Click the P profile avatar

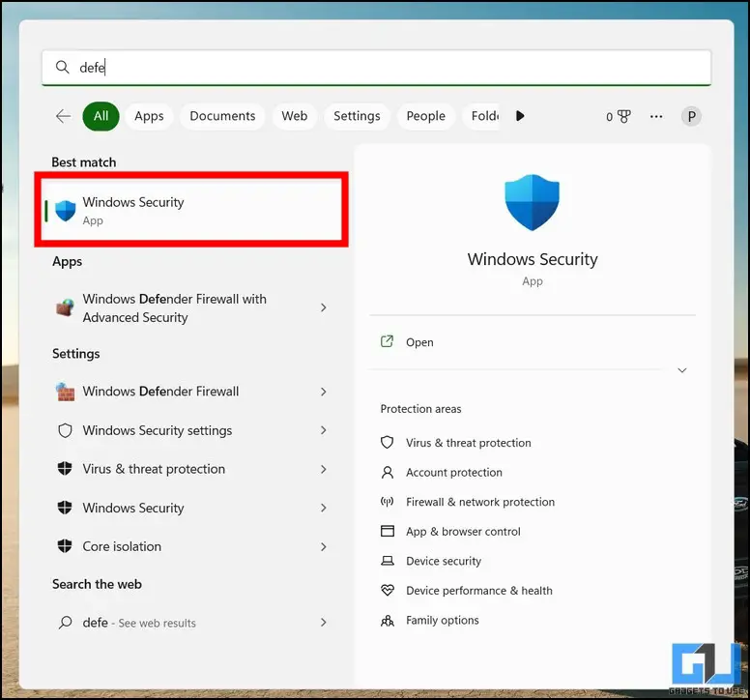(x=691, y=116)
